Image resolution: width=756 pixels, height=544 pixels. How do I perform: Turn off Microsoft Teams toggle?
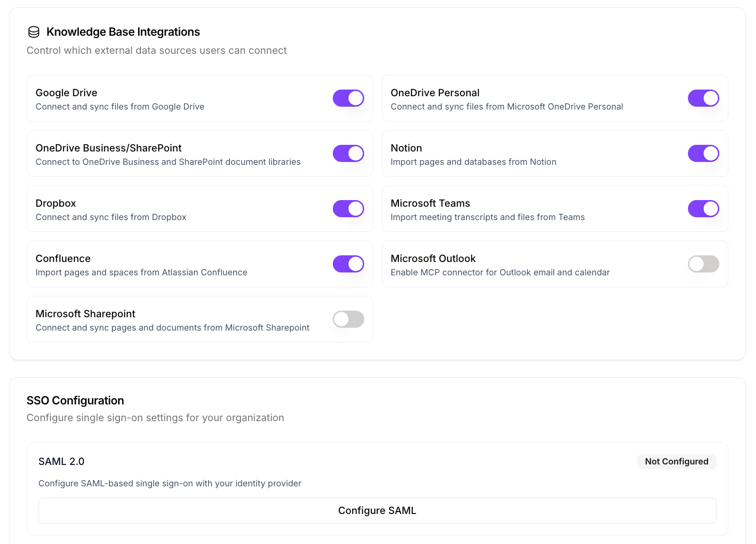(703, 209)
